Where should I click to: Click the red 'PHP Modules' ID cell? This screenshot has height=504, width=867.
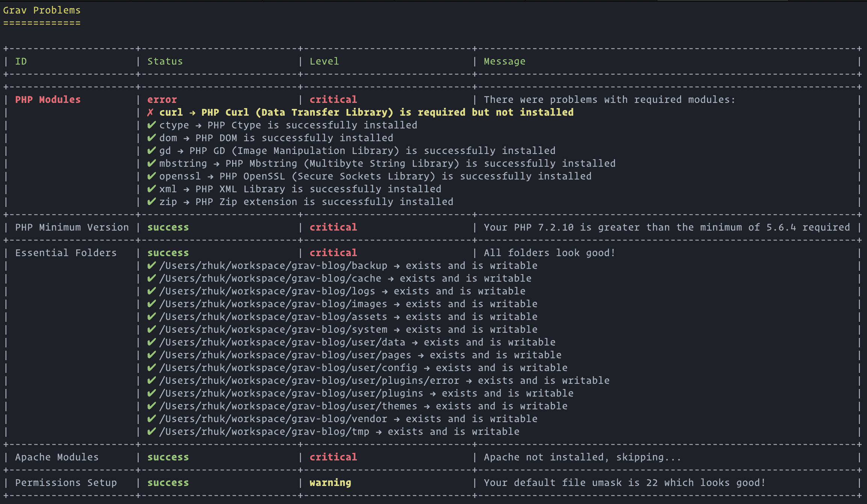48,100
